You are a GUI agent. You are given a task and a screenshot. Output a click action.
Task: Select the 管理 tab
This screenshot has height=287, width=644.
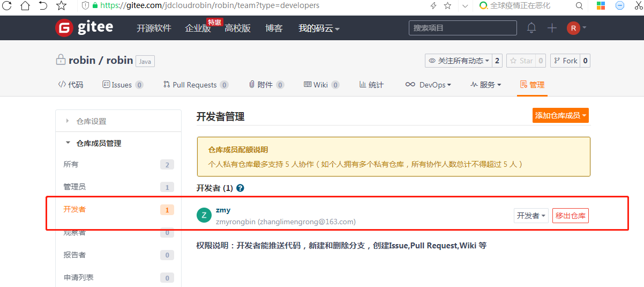(532, 85)
